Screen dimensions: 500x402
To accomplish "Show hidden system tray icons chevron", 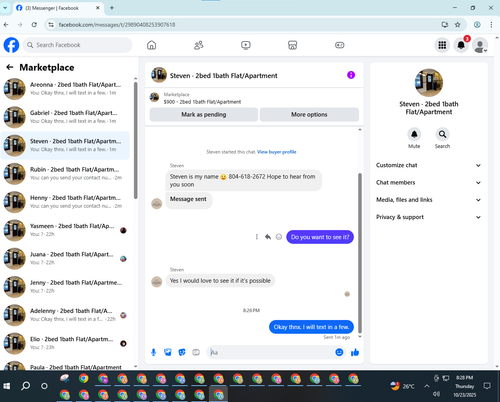I will point(427,386).
